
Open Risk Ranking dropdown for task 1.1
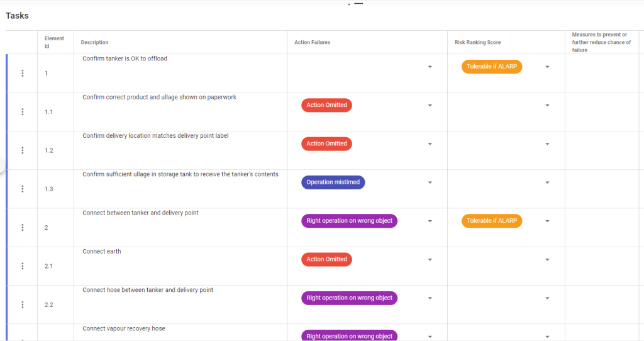(x=547, y=105)
